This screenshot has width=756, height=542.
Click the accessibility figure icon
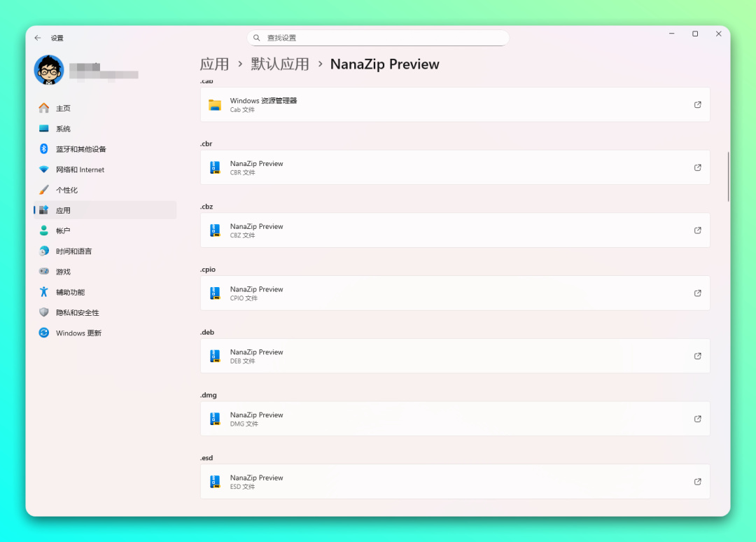pyautogui.click(x=44, y=292)
